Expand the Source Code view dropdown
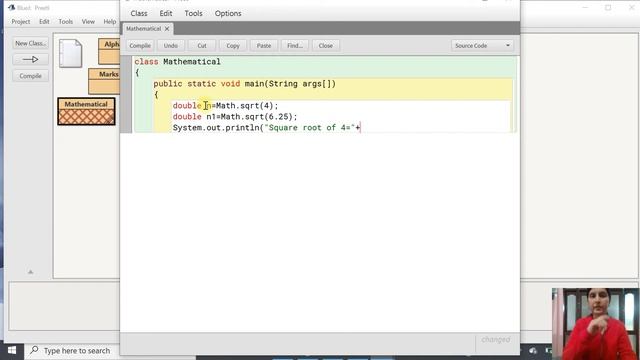This screenshot has height=360, width=640. [482, 46]
